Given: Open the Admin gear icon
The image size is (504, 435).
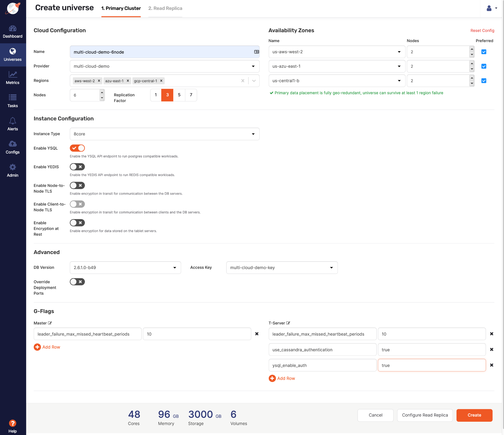Looking at the screenshot, I should tap(13, 167).
